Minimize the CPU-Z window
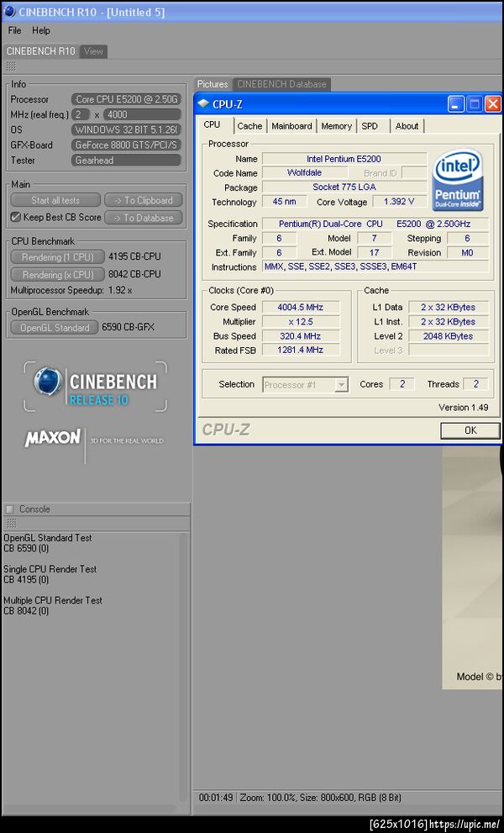Screen dimensions: 504x833 click(x=455, y=104)
